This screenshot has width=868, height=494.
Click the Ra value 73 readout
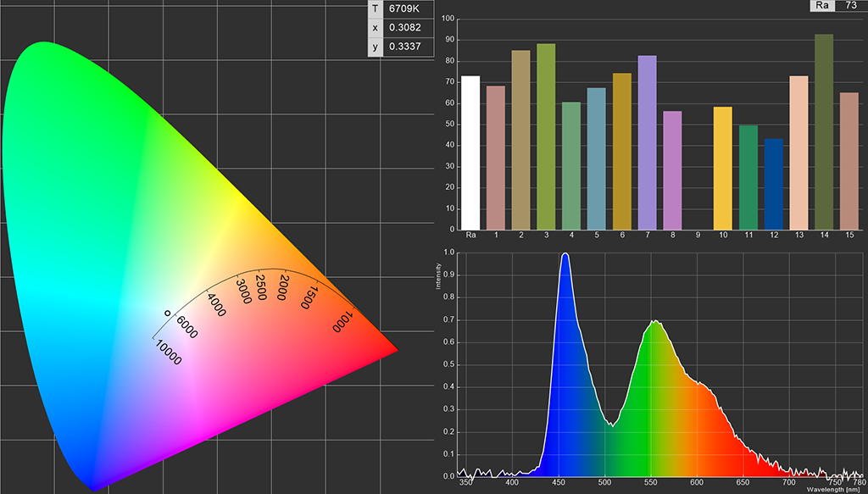pyautogui.click(x=851, y=5)
